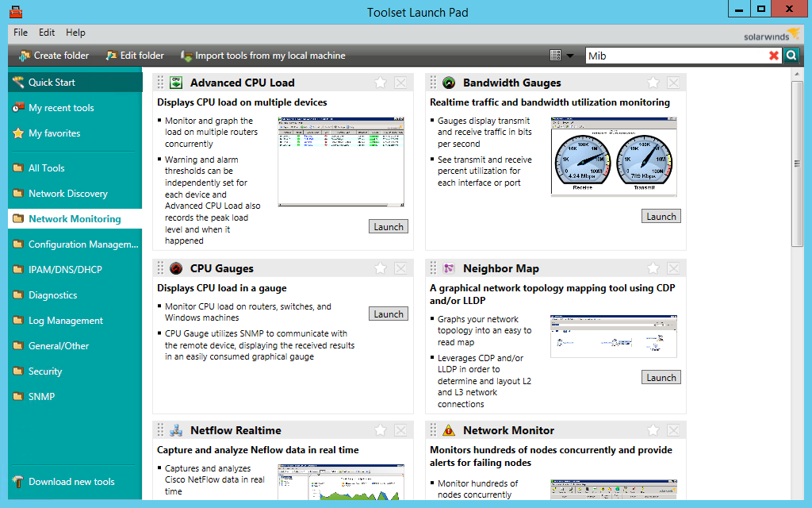
Task: Click the Download new tools link
Action: coord(71,482)
